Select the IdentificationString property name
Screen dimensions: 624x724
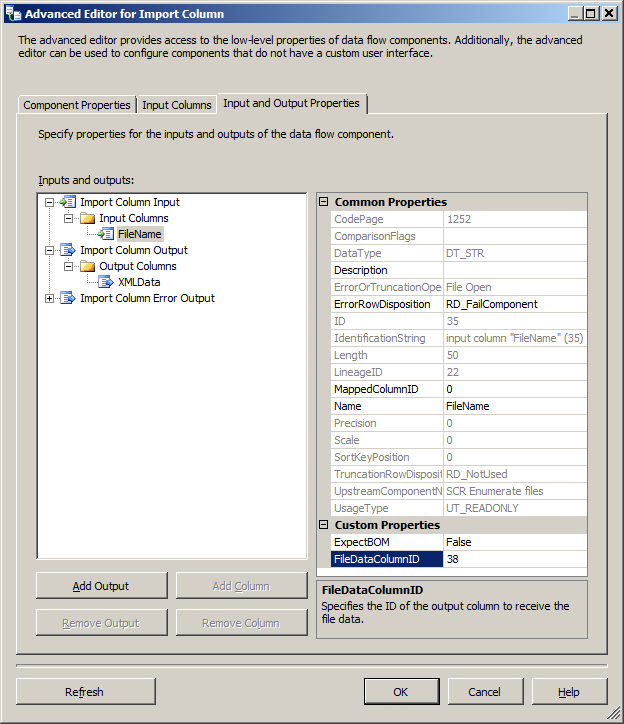tap(387, 338)
